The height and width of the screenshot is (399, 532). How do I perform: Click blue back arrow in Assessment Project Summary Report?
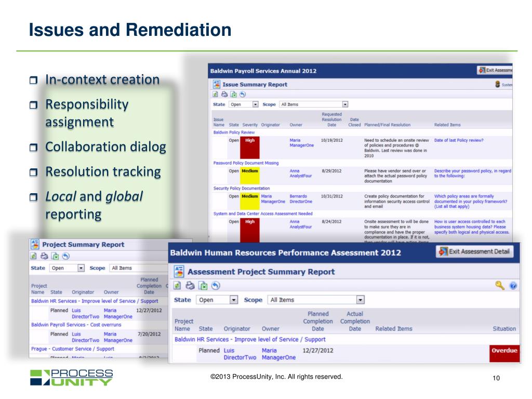(216, 286)
